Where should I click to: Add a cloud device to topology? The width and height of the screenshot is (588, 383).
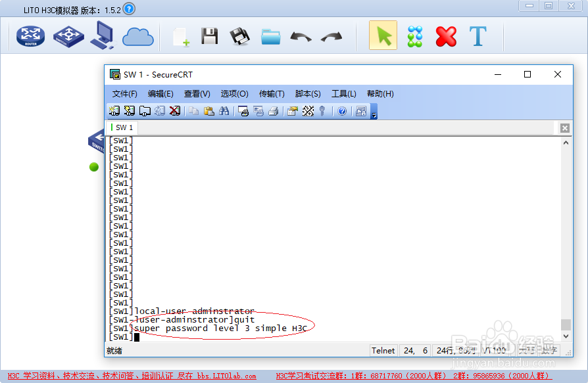[x=137, y=37]
